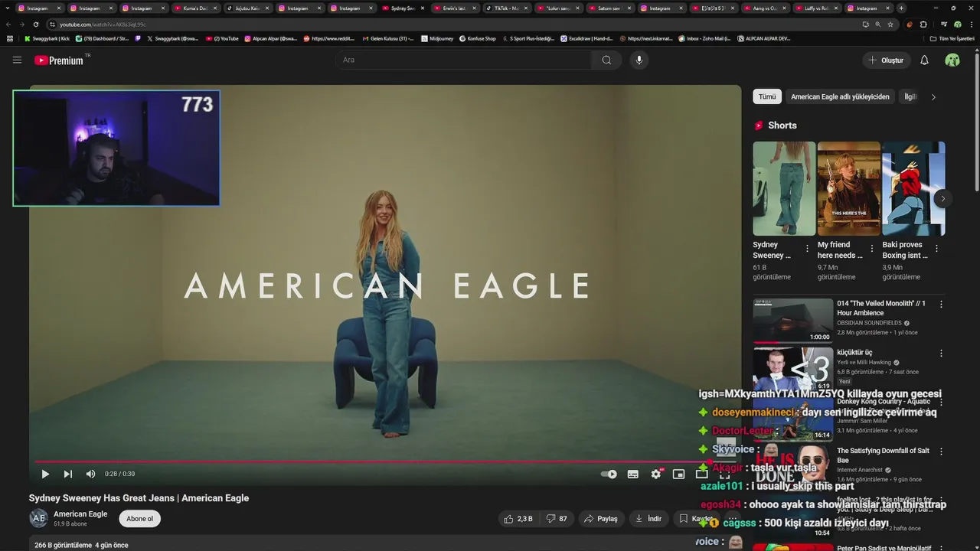
Task: Open American Eagle channel name link
Action: [80, 514]
